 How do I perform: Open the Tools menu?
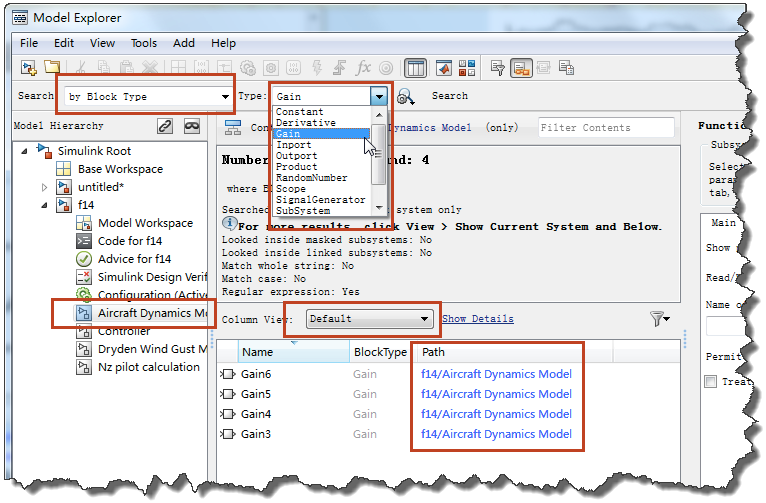[144, 43]
